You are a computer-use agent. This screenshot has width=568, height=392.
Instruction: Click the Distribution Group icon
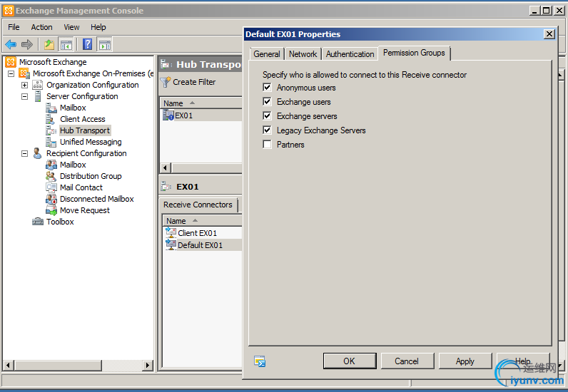51,176
